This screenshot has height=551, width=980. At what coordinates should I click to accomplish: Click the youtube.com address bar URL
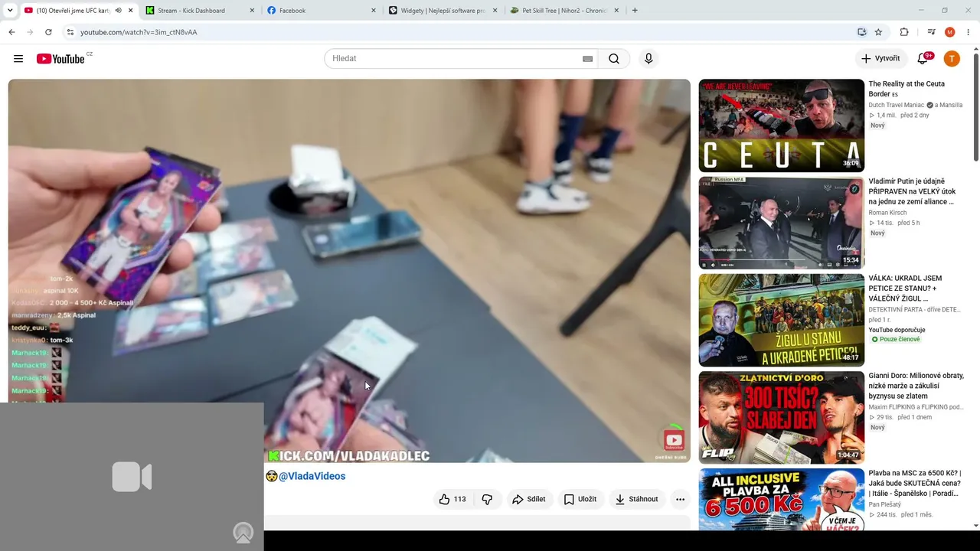pyautogui.click(x=139, y=32)
